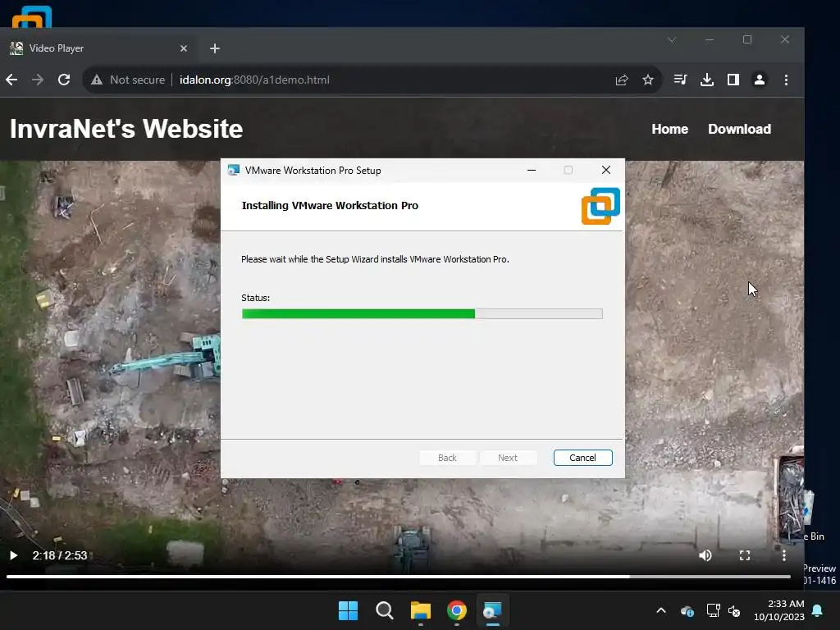
Task: Open the Home link on InvraNet's Website
Action: 669,129
